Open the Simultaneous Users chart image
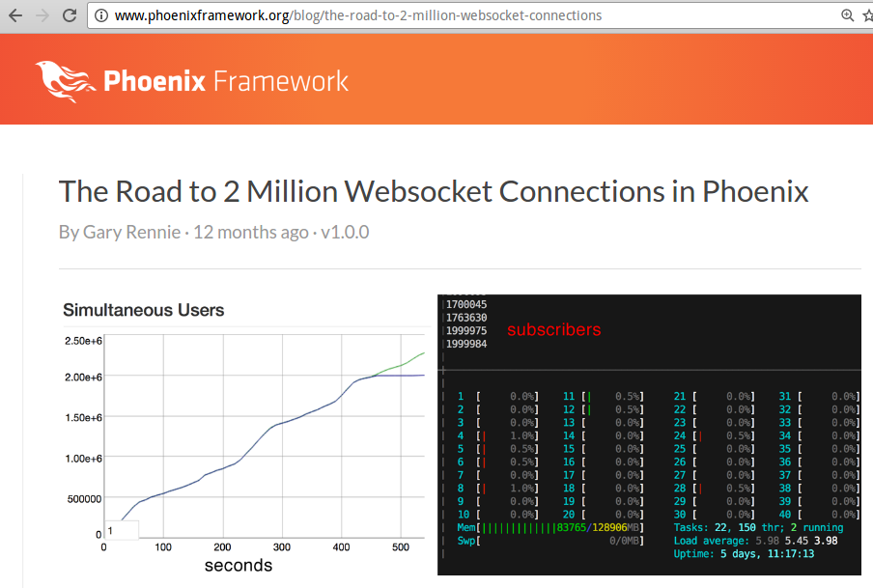 [244, 435]
